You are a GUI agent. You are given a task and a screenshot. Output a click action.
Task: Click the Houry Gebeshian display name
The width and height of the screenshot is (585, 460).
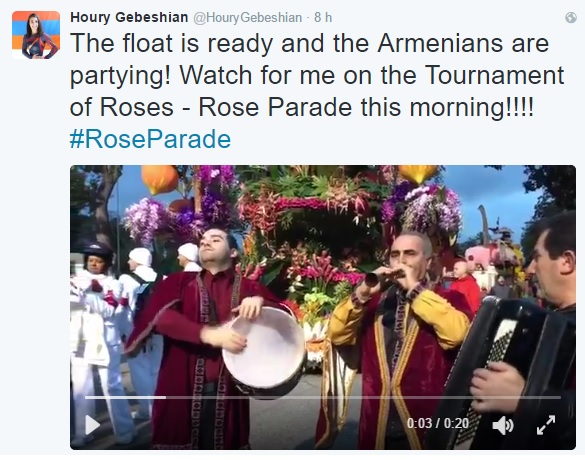(x=129, y=18)
